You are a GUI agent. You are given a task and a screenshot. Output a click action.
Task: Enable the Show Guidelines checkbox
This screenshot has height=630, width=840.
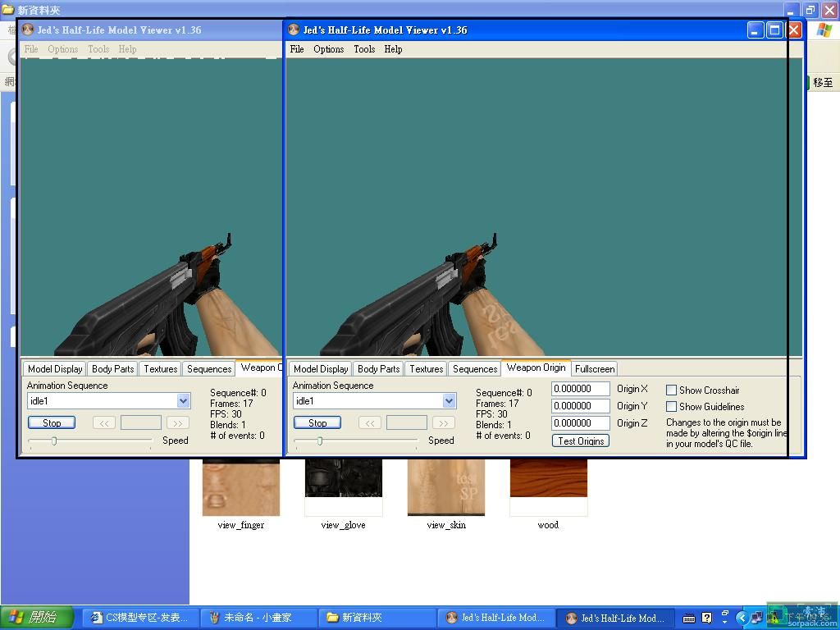pos(671,407)
